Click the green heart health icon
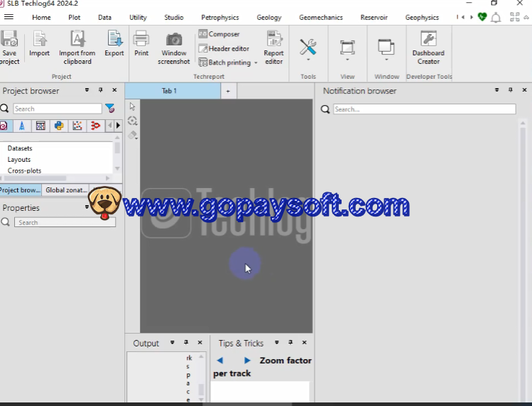The image size is (532, 406). point(482,16)
